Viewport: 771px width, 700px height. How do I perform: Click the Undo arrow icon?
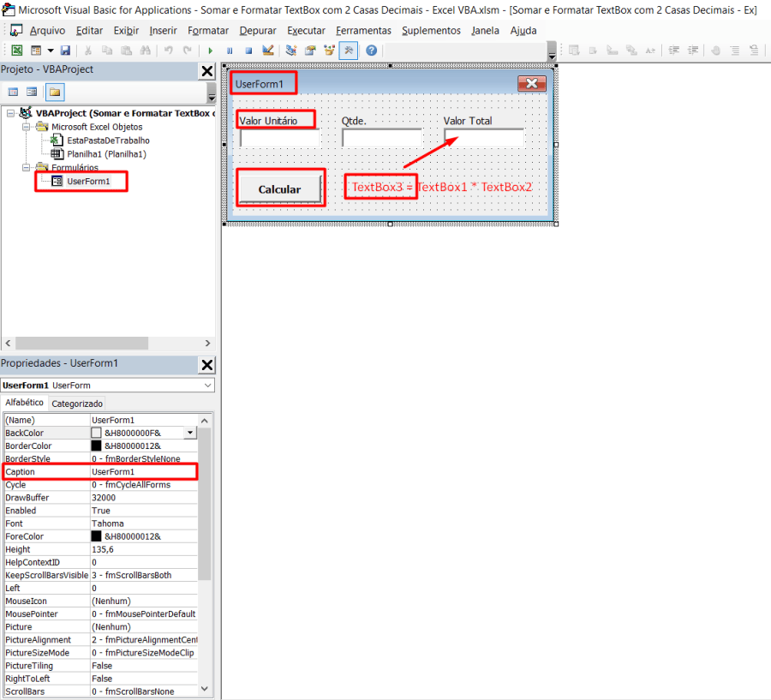168,51
